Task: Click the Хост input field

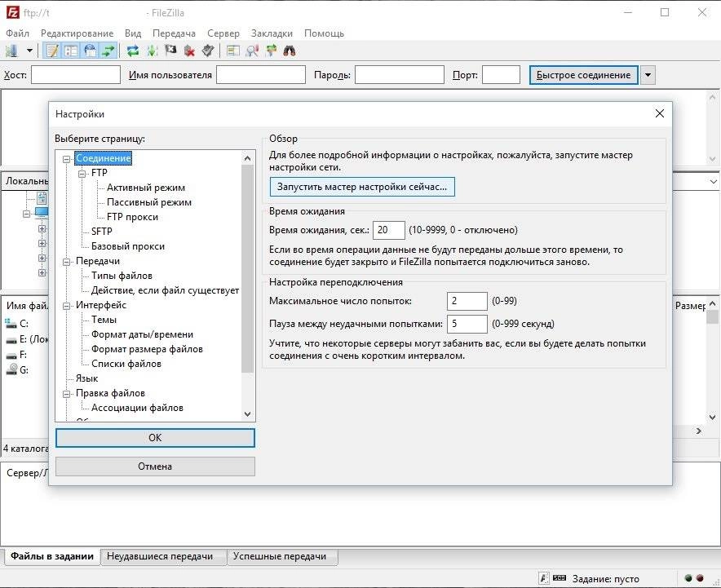Action: tap(76, 75)
